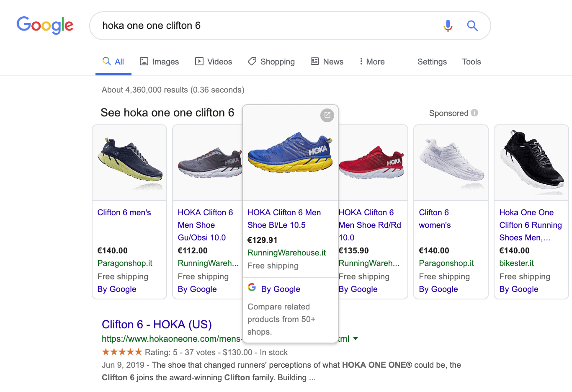Screen dimensions: 572x392
Task: Click the grey shoe thumbnail
Action: [x=208, y=162]
